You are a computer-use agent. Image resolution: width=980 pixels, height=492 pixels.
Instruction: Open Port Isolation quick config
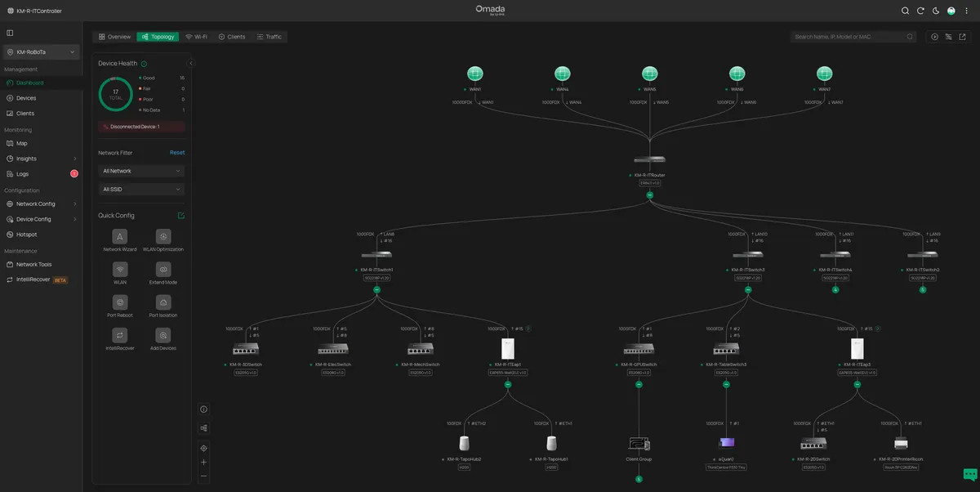pyautogui.click(x=163, y=302)
